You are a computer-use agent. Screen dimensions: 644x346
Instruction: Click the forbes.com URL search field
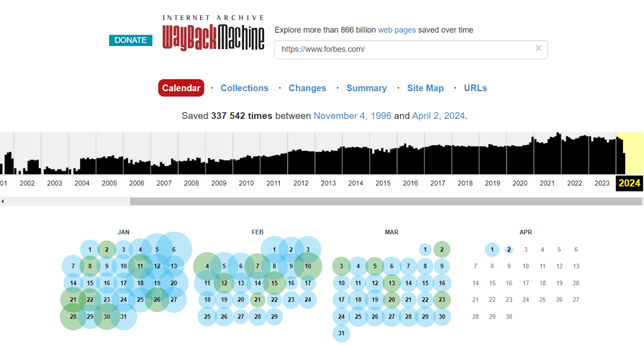[402, 49]
